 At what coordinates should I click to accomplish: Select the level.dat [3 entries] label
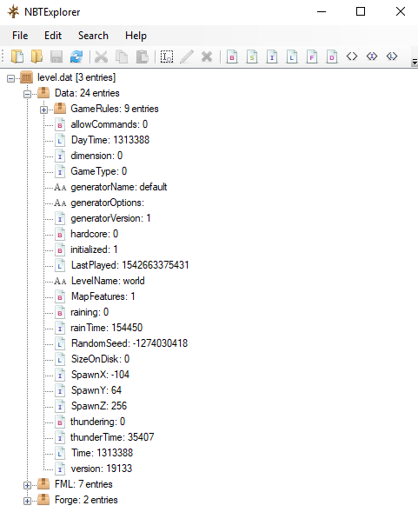point(76,77)
